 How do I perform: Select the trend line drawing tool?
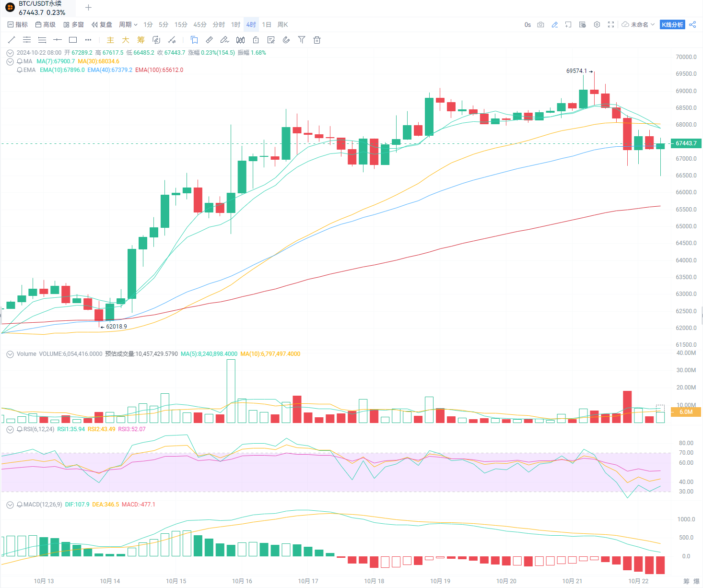tap(12, 40)
